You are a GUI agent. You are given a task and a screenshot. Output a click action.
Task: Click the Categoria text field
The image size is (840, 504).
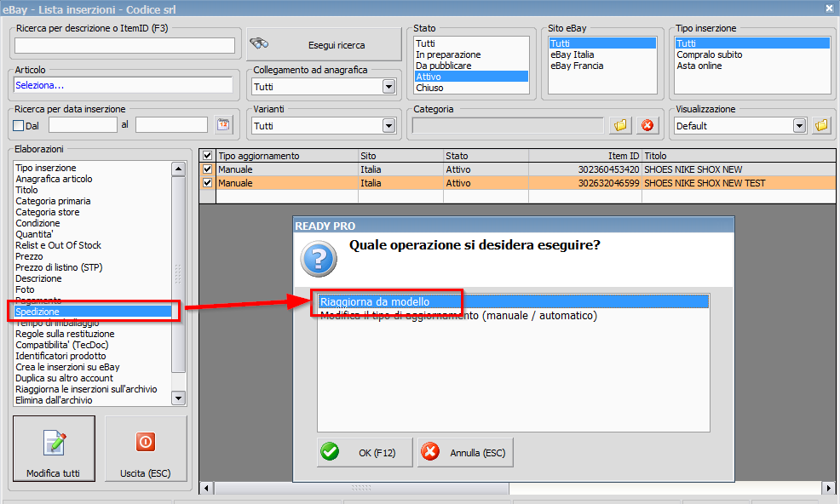coord(508,125)
